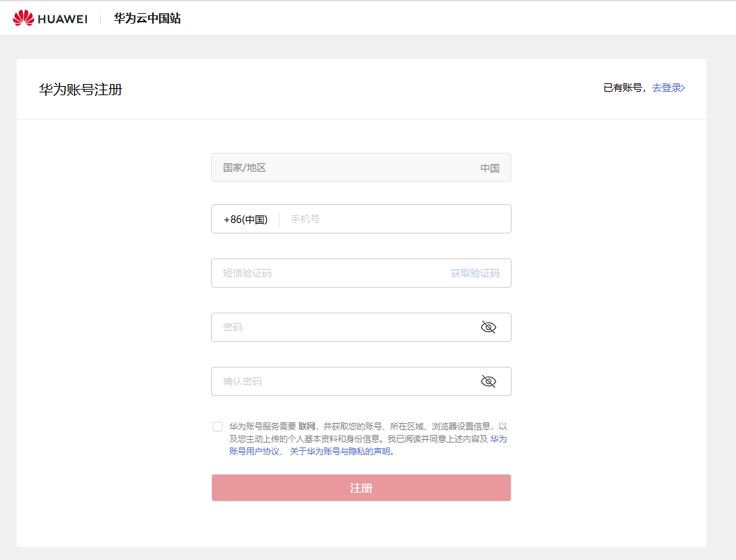Toggle visibility eye icon in 确认密码 field
This screenshot has height=560, width=736.
tap(489, 381)
